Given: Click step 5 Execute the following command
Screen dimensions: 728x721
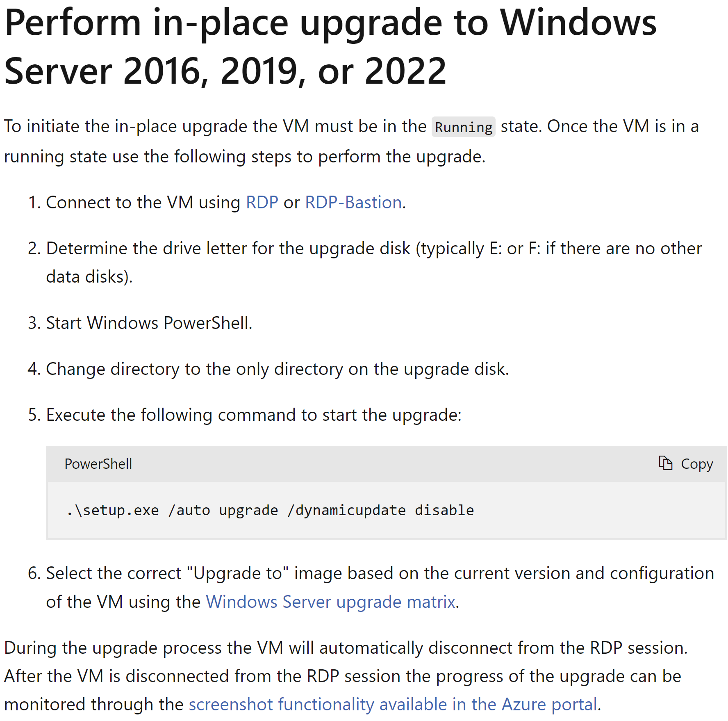Looking at the screenshot, I should pos(254,415).
